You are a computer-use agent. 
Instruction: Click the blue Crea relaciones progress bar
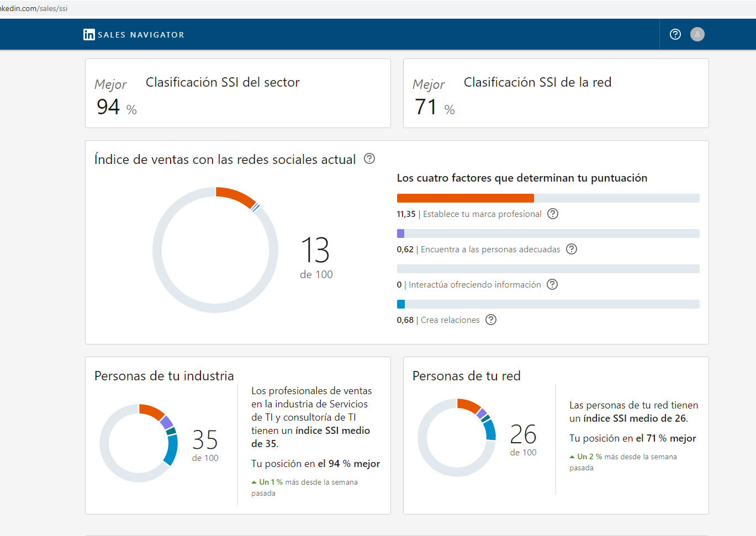click(548, 304)
